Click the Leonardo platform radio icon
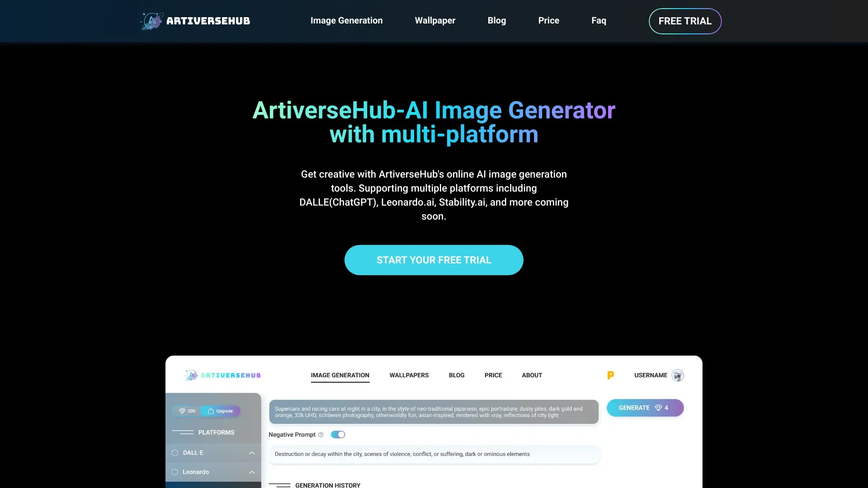The width and height of the screenshot is (868, 488). [x=175, y=471]
